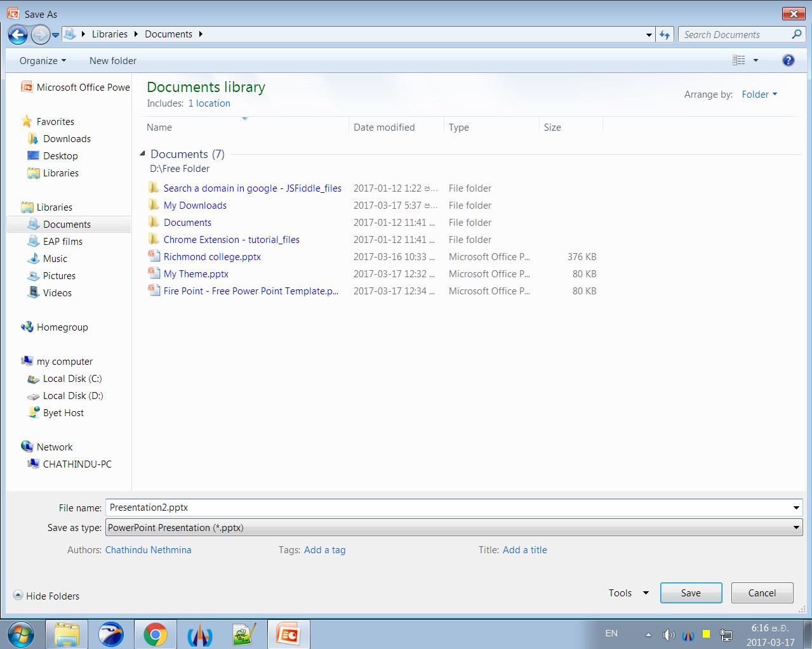Open the address bar history dropdown
Image resolution: width=812 pixels, height=649 pixels.
[649, 35]
